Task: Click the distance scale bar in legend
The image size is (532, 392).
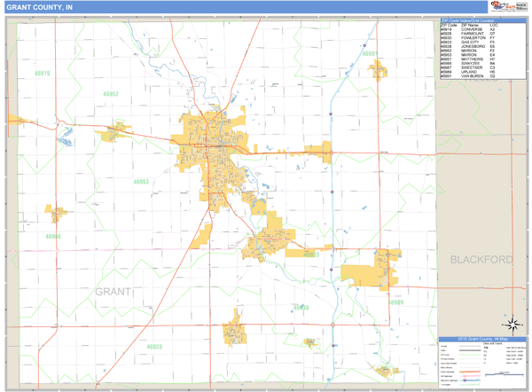Action: point(505,374)
